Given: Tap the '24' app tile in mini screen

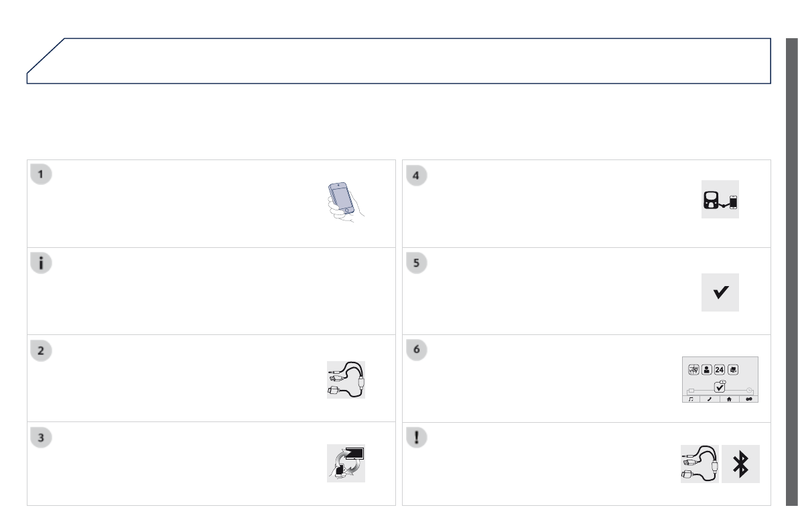Looking at the screenshot, I should pyautogui.click(x=720, y=369).
